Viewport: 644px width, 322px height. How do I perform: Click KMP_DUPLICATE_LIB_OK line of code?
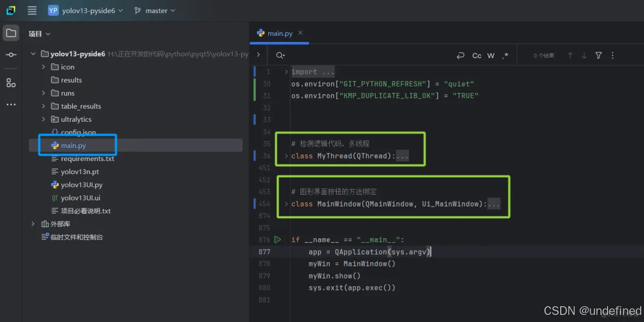pos(385,96)
